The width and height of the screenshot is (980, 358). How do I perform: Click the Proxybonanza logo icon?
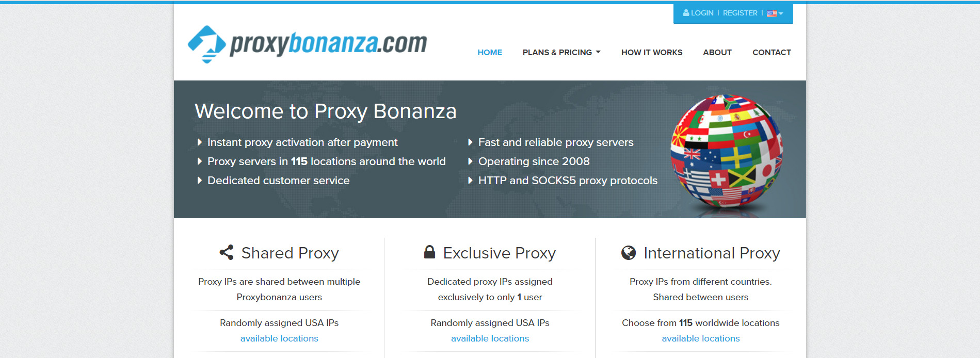click(207, 44)
